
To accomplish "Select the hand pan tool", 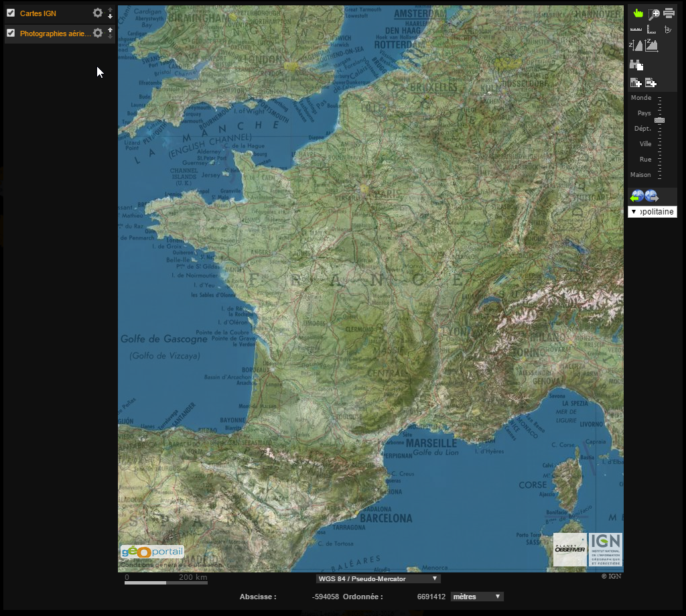I will [638, 12].
